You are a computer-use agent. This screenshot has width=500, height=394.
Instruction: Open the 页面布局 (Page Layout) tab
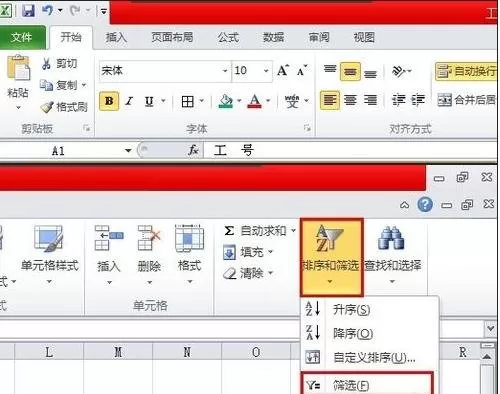pos(172,37)
